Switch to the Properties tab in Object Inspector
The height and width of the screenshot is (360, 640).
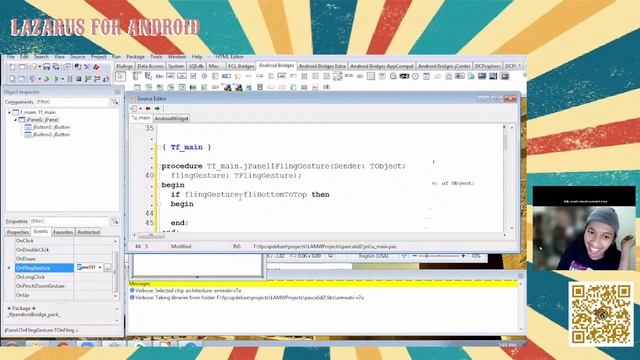click(x=17, y=232)
